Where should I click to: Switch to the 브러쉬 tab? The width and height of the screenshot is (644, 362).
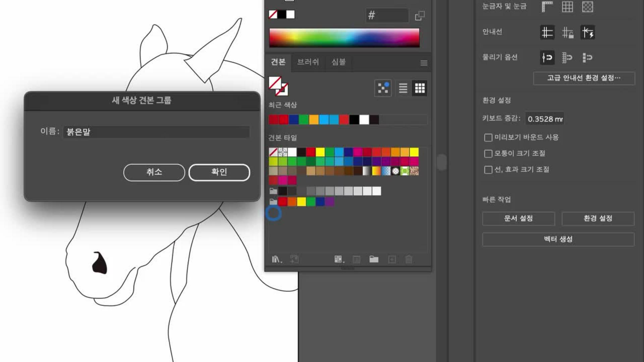(308, 62)
